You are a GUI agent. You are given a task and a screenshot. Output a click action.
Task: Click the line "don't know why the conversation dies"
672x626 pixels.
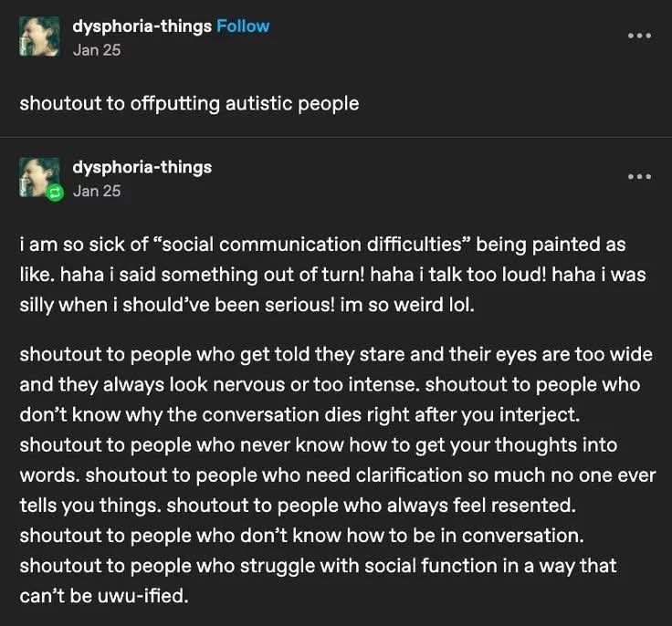(x=300, y=415)
